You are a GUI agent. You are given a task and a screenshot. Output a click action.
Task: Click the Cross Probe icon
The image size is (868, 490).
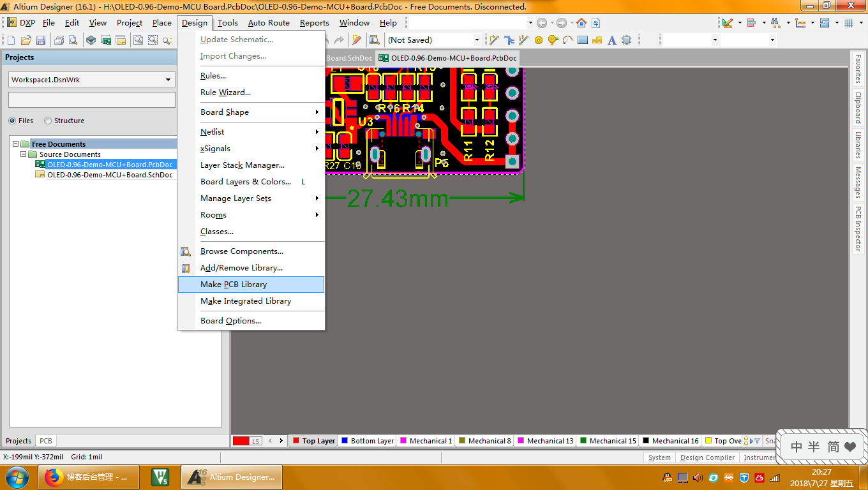coord(357,40)
